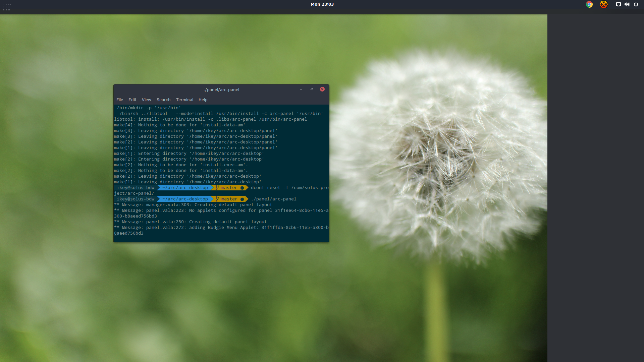Click the "make[1]: Entering directory" line
This screenshot has width=644, height=362.
point(189,154)
